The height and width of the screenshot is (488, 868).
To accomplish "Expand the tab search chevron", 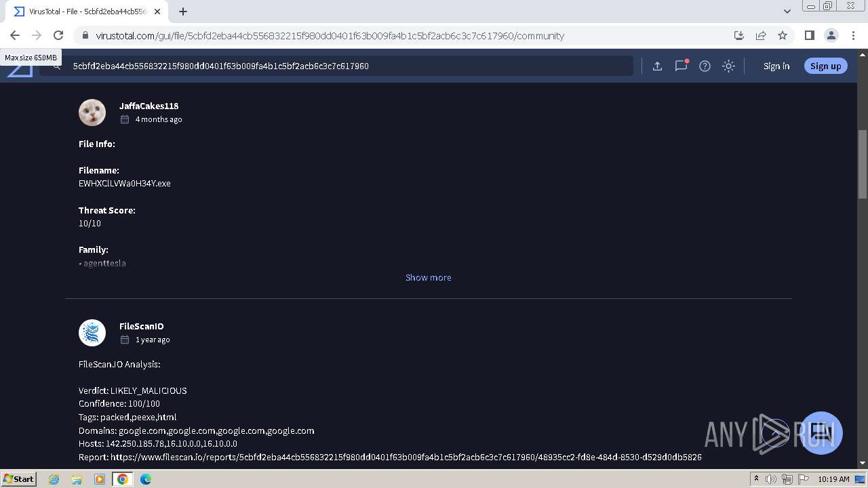I will (x=787, y=11).
